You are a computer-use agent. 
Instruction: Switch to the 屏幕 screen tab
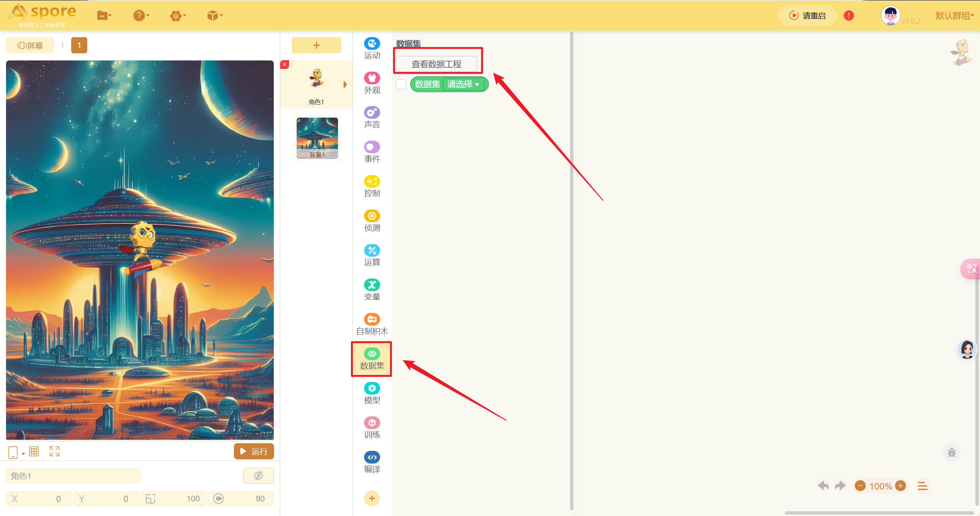(x=30, y=46)
